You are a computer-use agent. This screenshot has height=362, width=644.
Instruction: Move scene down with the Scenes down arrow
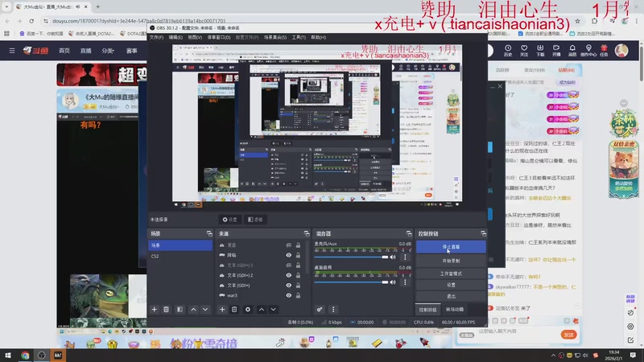(x=205, y=310)
